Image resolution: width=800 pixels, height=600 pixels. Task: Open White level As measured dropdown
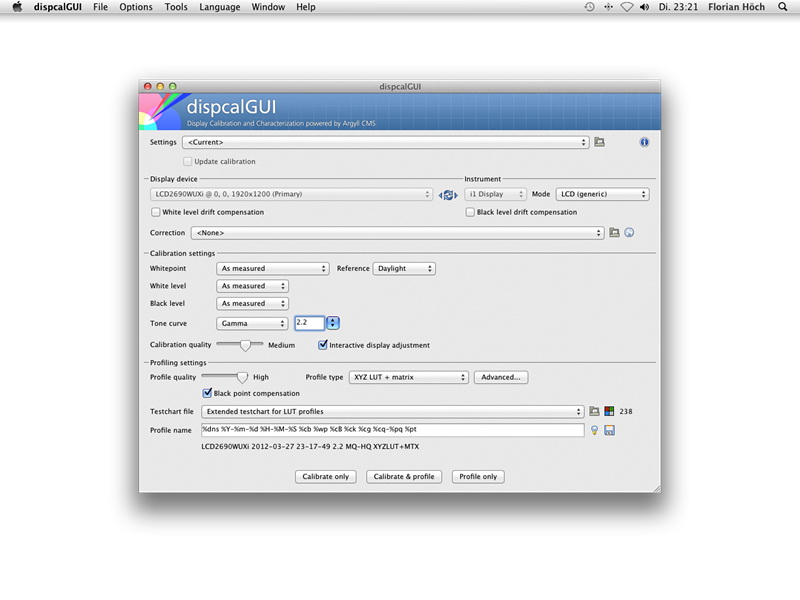(x=252, y=286)
